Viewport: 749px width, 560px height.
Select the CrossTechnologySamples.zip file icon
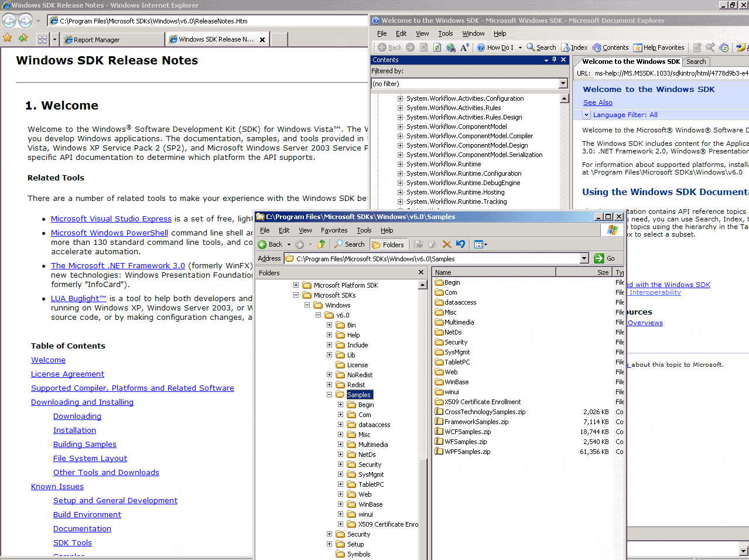point(439,412)
